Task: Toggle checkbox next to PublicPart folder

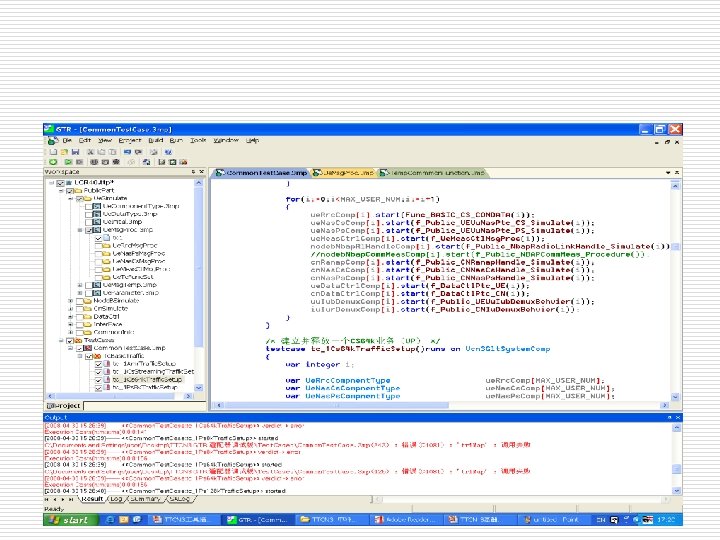Action: coord(70,191)
